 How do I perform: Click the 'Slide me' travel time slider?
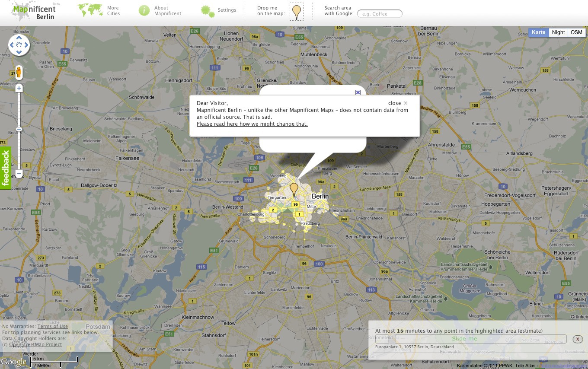click(x=471, y=339)
